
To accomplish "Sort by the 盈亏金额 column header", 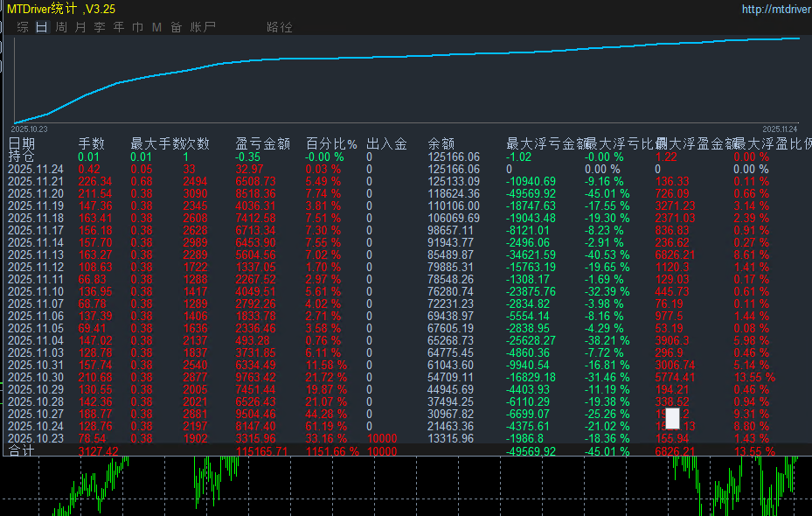I will click(264, 145).
